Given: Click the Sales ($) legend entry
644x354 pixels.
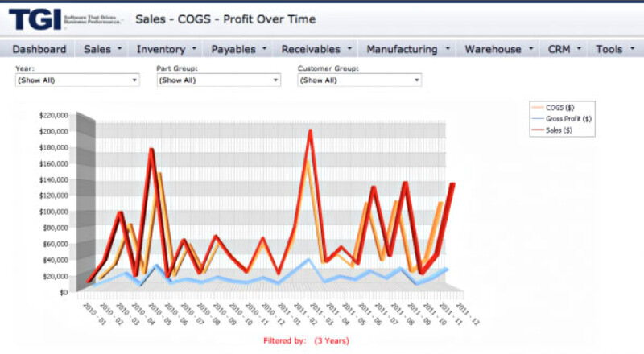Looking at the screenshot, I should (563, 130).
